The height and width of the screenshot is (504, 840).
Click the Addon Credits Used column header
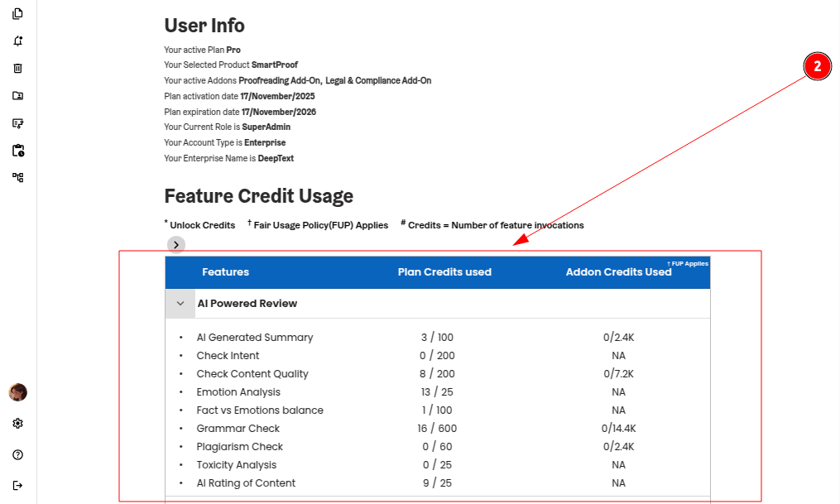coord(618,272)
